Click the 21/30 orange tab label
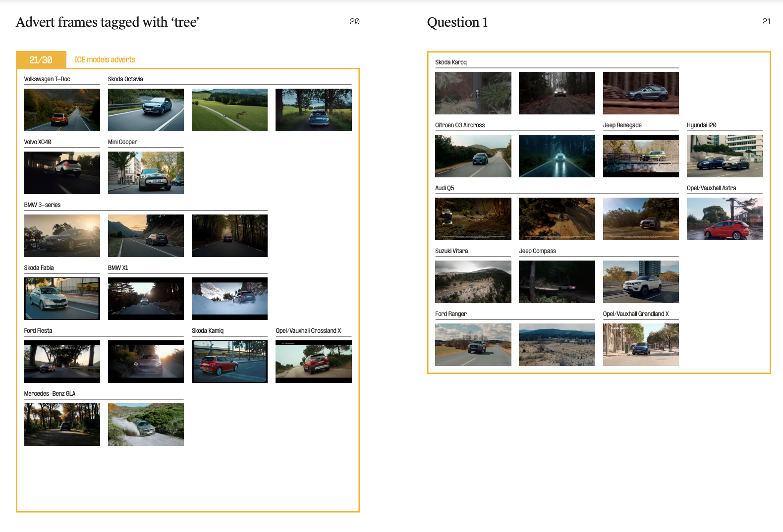This screenshot has height=532, width=783. [x=41, y=60]
